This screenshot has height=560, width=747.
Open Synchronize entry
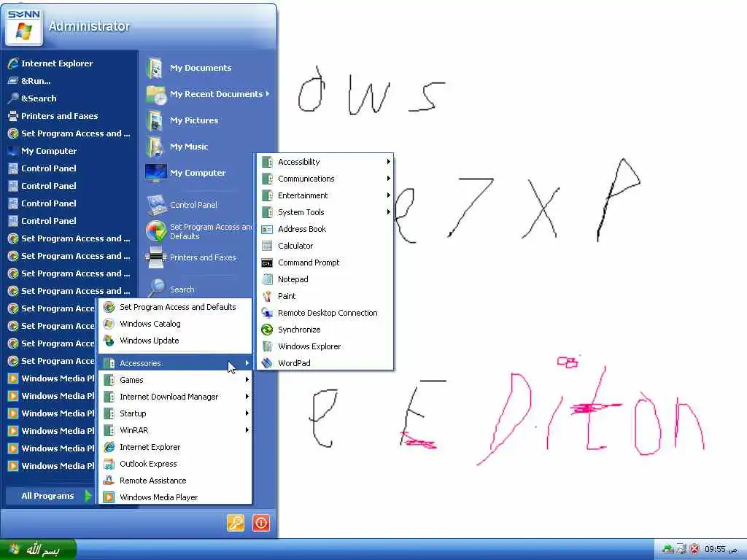325,330
